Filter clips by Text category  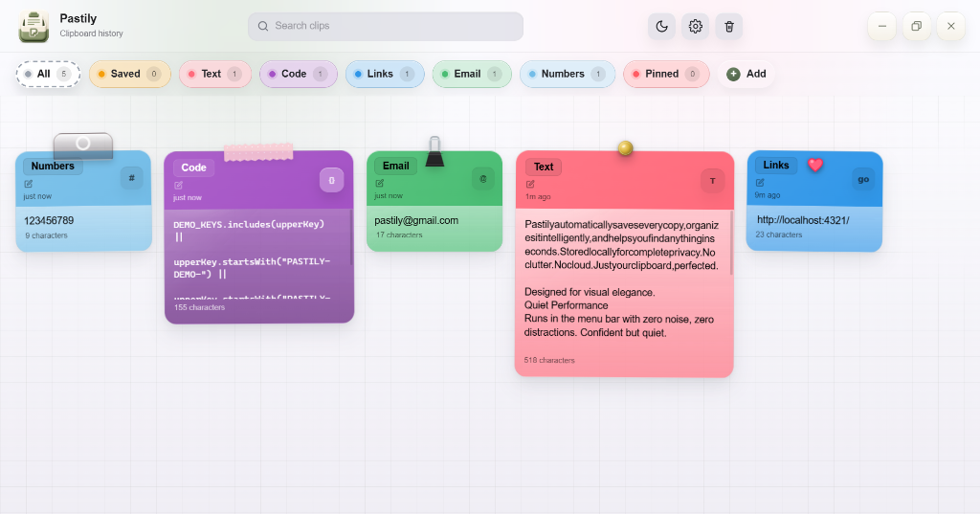pyautogui.click(x=215, y=74)
